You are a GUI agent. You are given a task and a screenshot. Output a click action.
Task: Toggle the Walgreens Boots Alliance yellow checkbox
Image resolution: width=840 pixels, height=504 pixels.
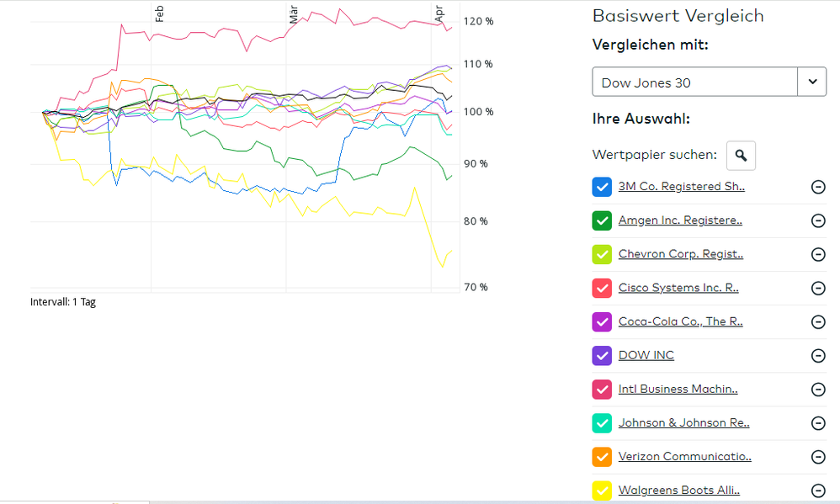[x=602, y=490]
